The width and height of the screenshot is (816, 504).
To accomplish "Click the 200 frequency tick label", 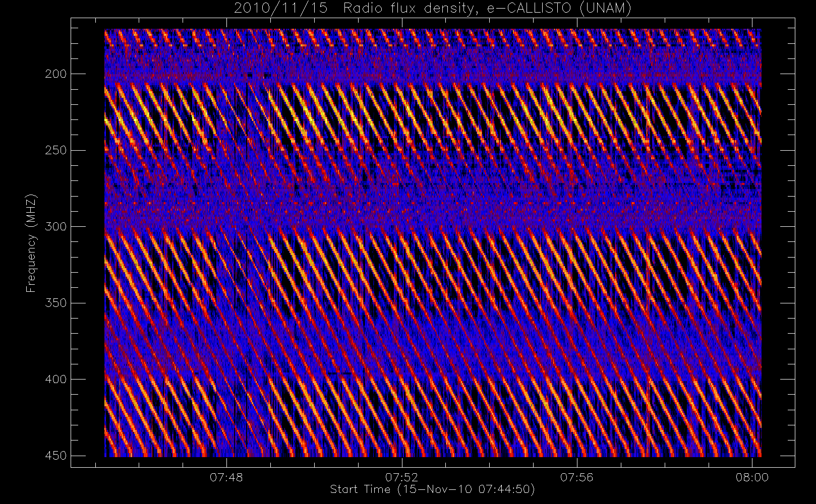I will click(x=56, y=74).
